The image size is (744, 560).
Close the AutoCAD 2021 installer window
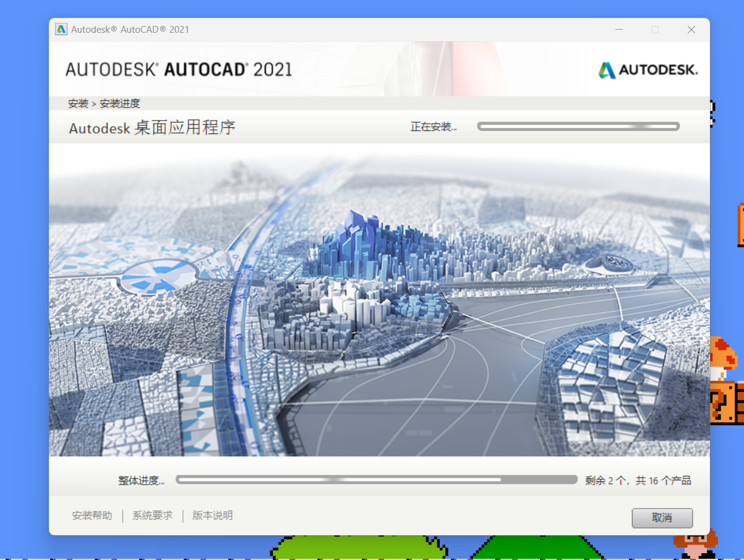(x=691, y=30)
